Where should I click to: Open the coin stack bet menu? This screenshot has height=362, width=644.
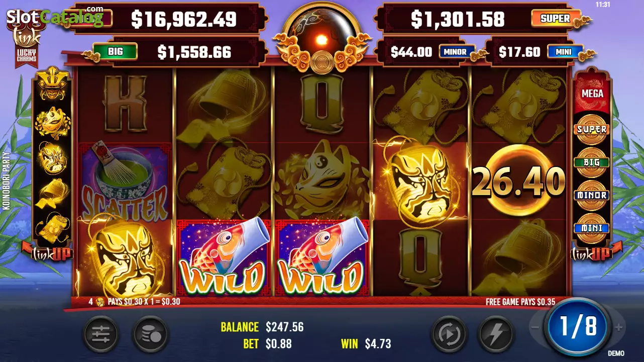point(151,334)
